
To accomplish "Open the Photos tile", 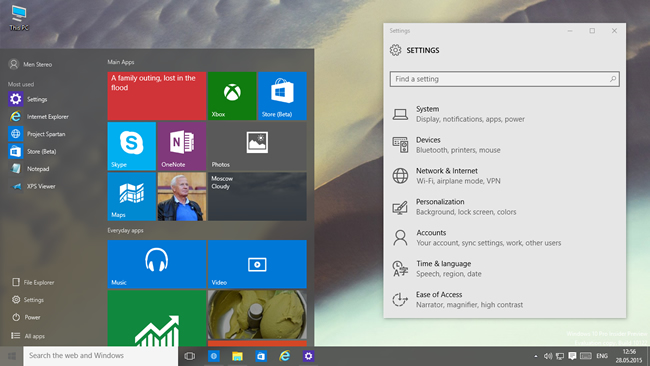I will tap(257, 146).
